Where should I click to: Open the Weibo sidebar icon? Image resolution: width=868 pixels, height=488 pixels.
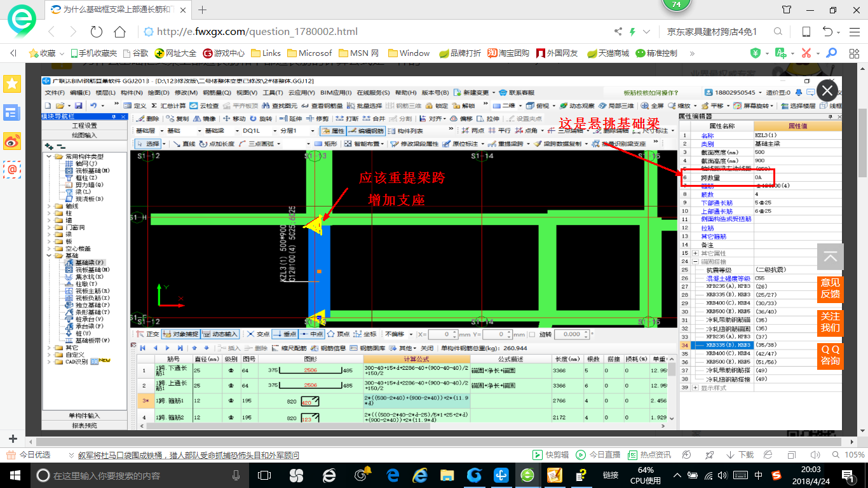11,141
